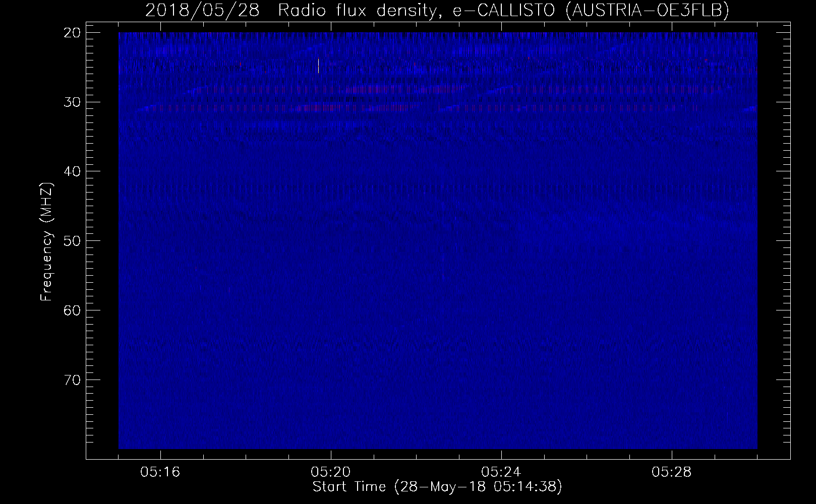The width and height of the screenshot is (816, 504).
Task: Click the white vertical spike near 25 MHz
Action: (318, 66)
